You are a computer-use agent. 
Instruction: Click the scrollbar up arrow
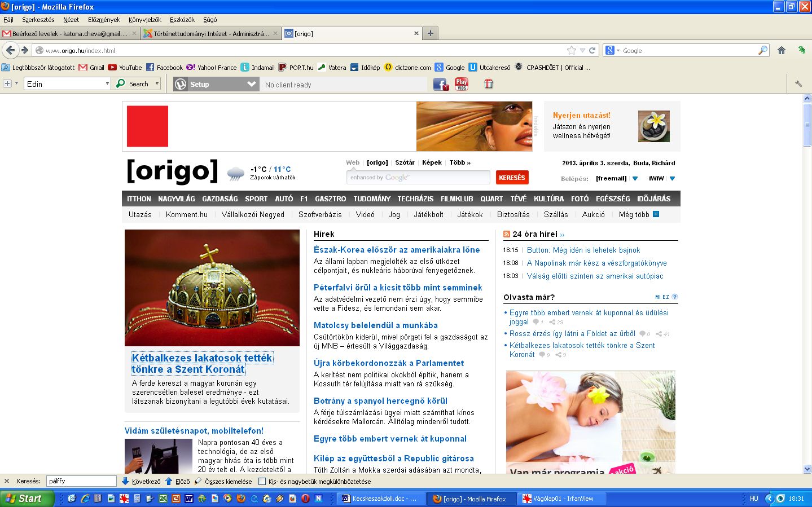click(807, 99)
